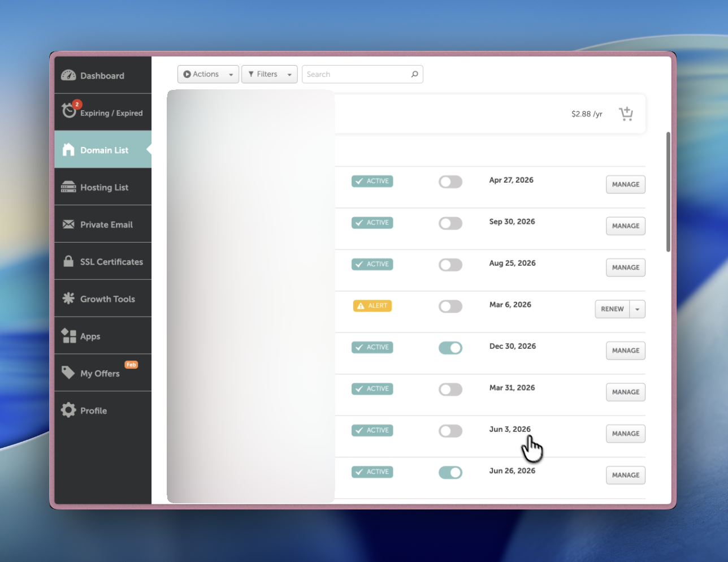Viewport: 728px width, 562px height.
Task: Enable auto-renew for the Apr 27, 2026 domain
Action: [450, 181]
